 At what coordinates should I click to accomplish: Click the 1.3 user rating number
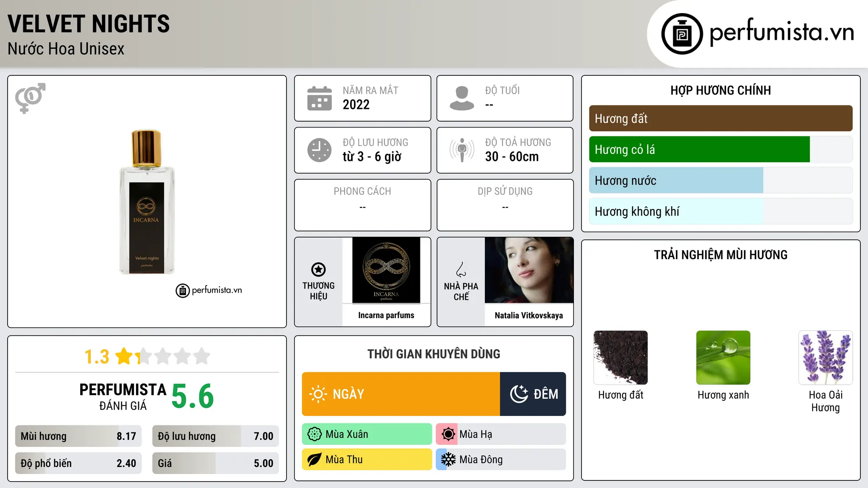pyautogui.click(x=97, y=357)
